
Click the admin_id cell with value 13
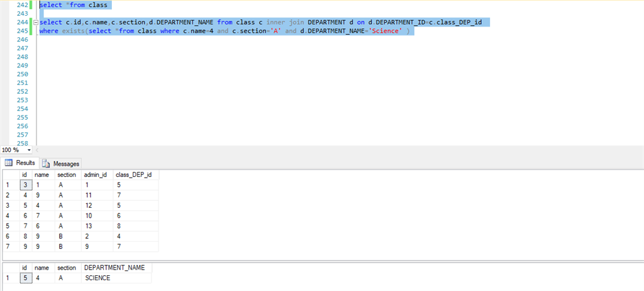97,226
